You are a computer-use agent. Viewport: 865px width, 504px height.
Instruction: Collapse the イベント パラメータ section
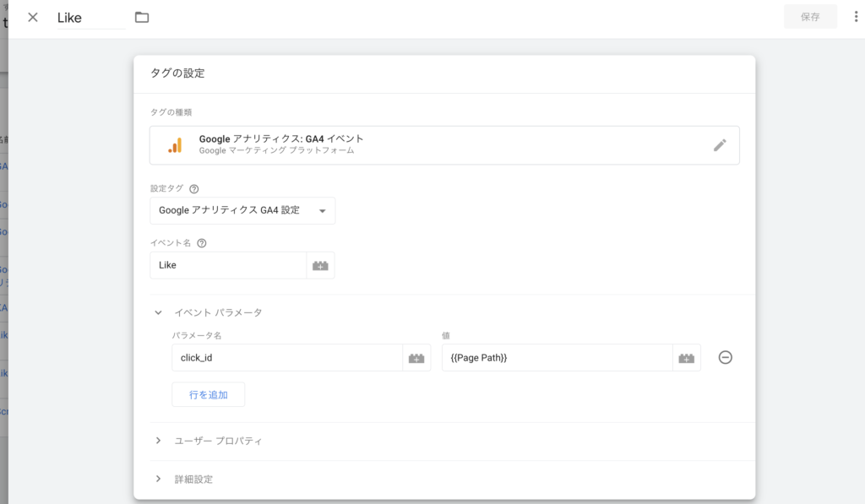pos(158,312)
